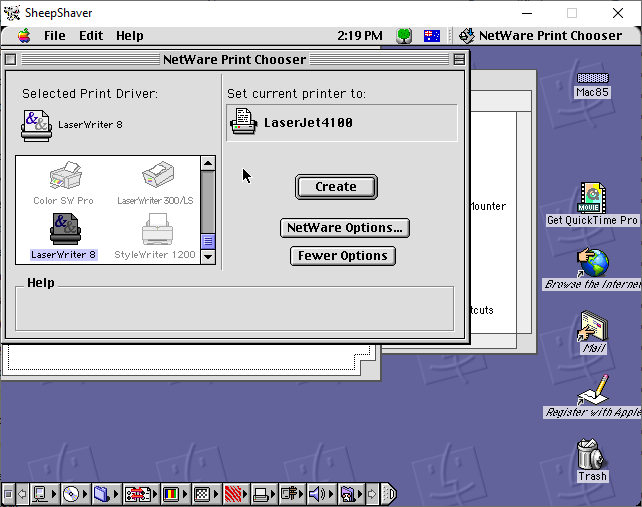Open the purple folder Web Sharing module

350,494
